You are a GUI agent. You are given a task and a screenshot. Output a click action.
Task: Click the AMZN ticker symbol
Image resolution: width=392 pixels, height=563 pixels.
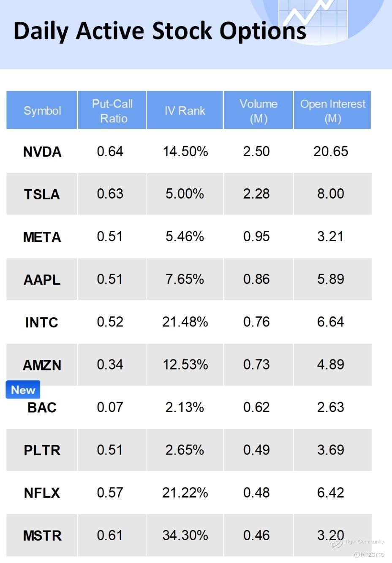pos(42,365)
